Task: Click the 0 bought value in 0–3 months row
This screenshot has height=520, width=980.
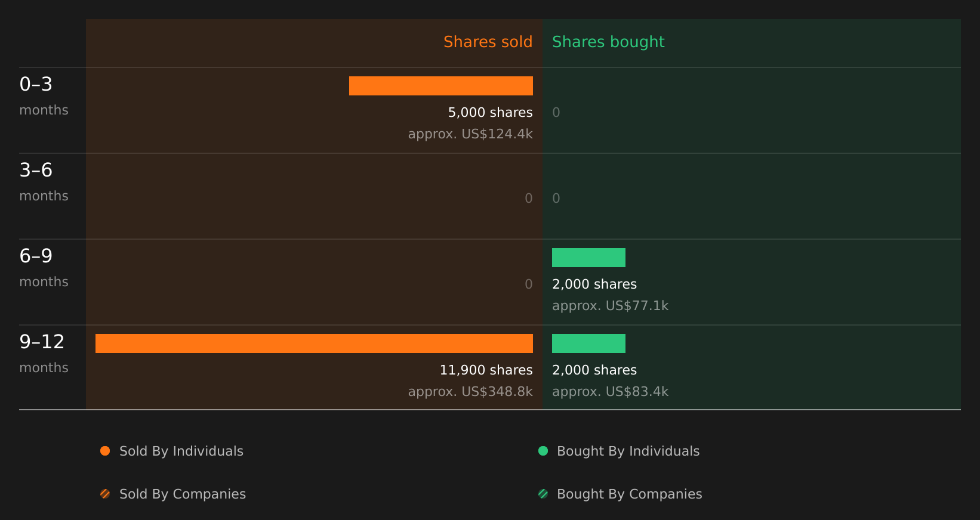Action: tap(556, 113)
